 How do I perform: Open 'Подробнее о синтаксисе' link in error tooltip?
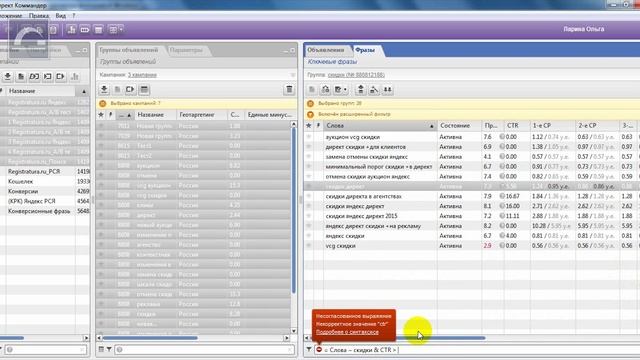click(347, 332)
